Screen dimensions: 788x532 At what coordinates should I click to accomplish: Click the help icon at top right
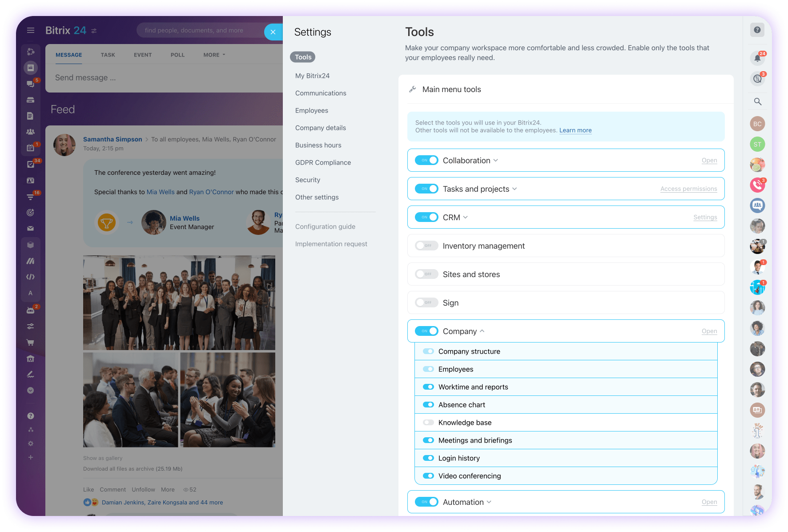[x=757, y=30]
